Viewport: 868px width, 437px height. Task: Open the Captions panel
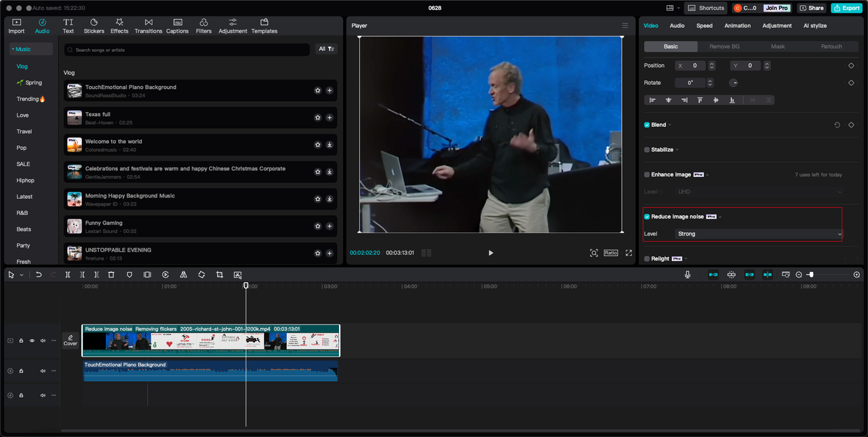point(178,26)
